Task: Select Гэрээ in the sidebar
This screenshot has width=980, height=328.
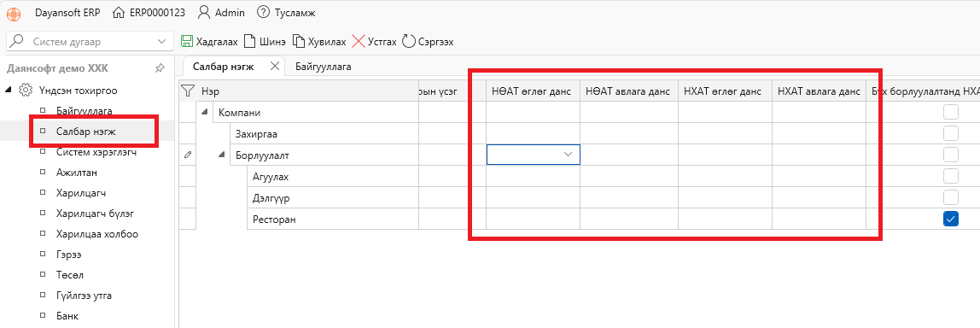Action: [69, 255]
